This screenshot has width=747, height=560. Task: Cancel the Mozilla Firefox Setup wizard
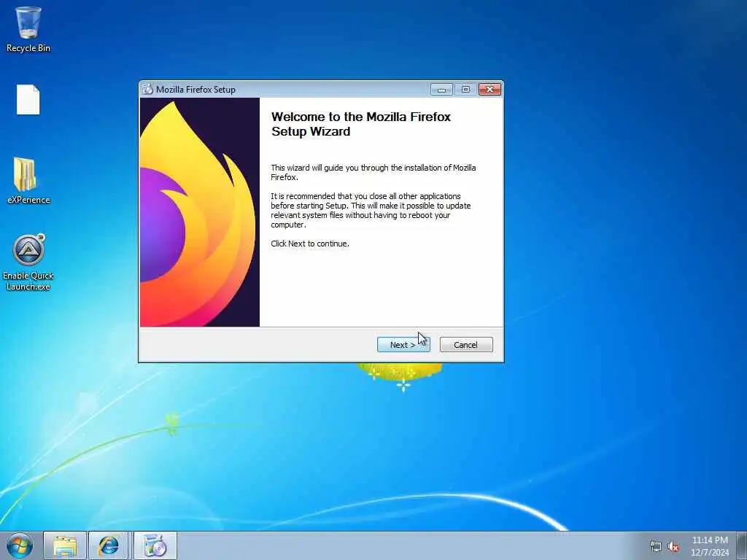pos(466,345)
